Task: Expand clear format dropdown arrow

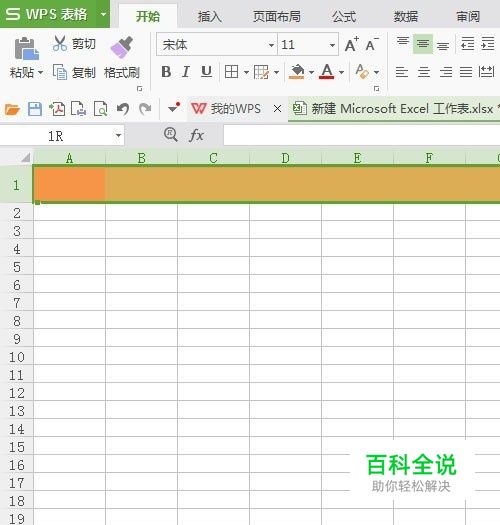Action: (x=376, y=72)
